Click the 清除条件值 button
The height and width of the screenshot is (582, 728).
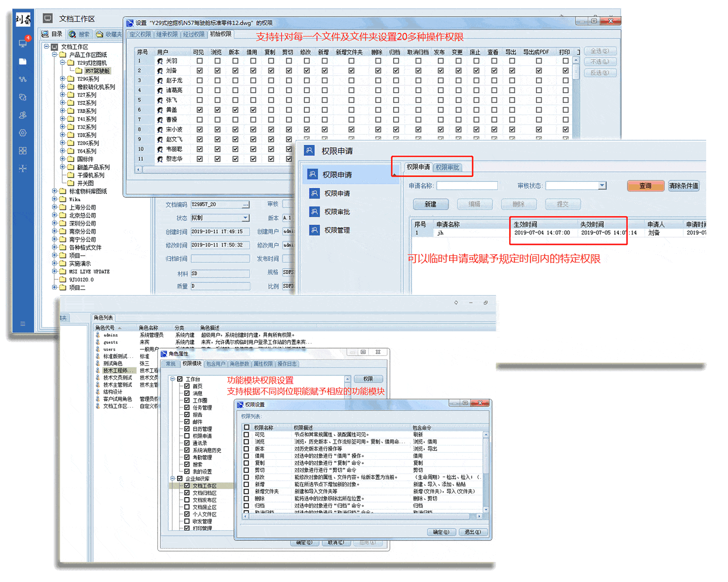coord(684,186)
